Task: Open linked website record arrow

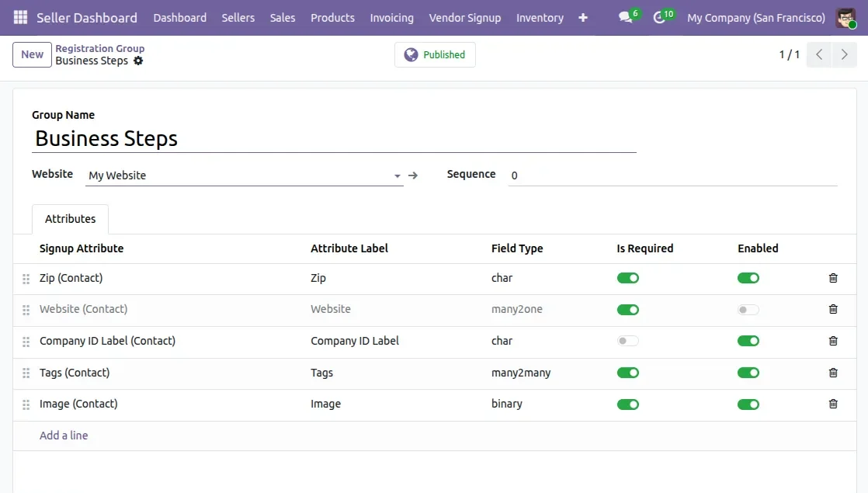Action: [413, 175]
